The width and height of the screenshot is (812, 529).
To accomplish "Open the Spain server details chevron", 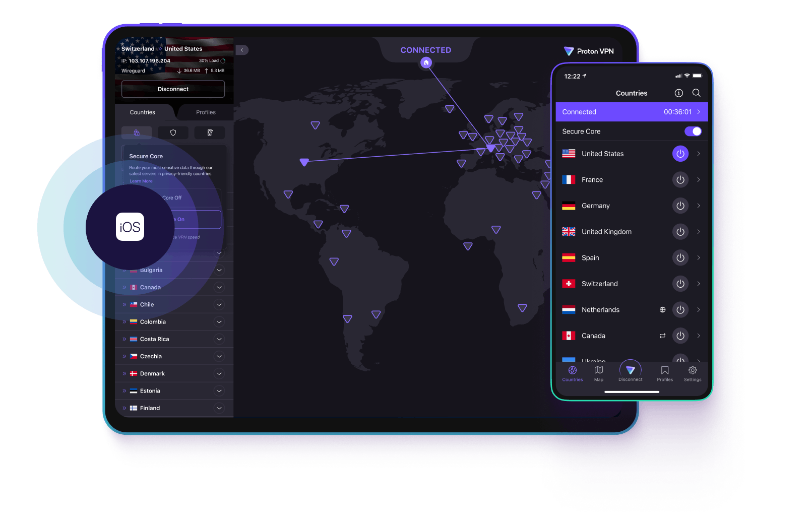I will (x=699, y=258).
